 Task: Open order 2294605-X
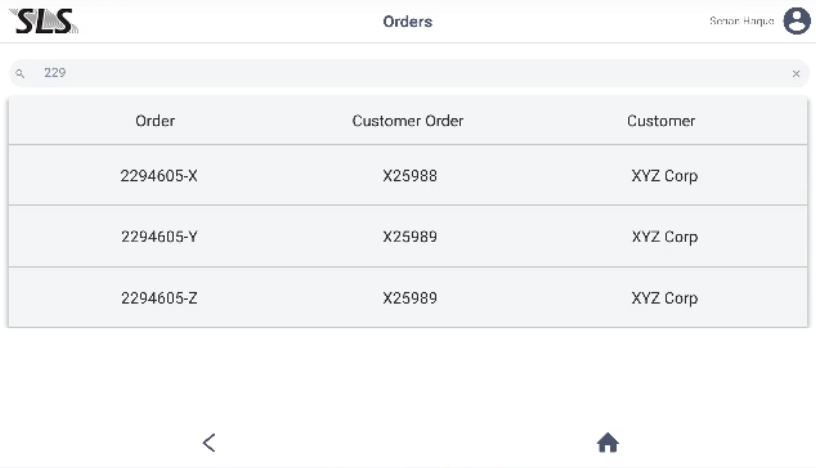click(x=159, y=176)
